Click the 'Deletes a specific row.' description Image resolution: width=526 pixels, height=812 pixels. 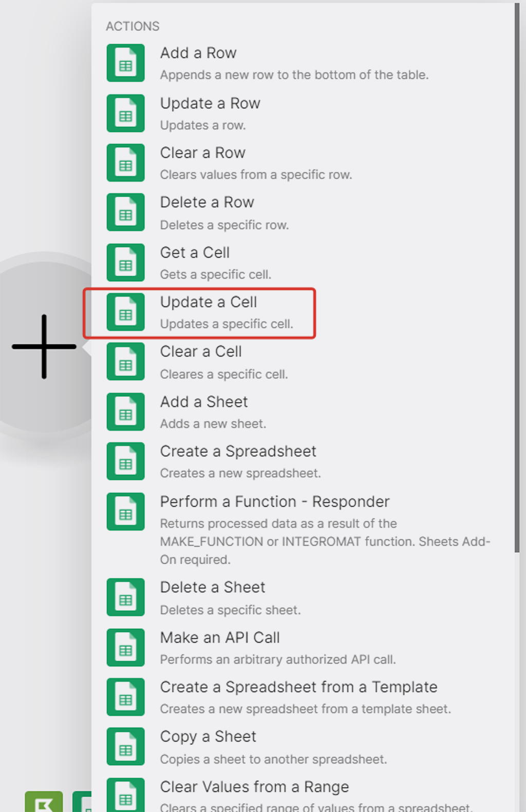point(224,225)
